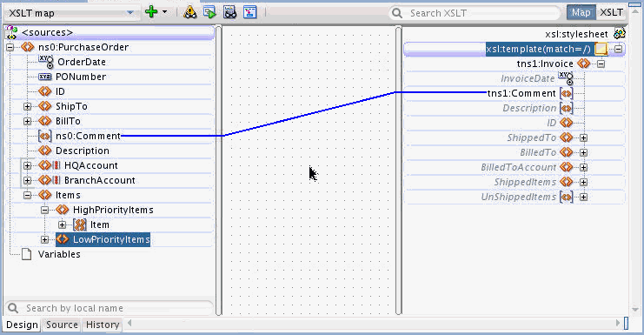
Task: Switch to Map view toggle
Action: click(x=581, y=13)
